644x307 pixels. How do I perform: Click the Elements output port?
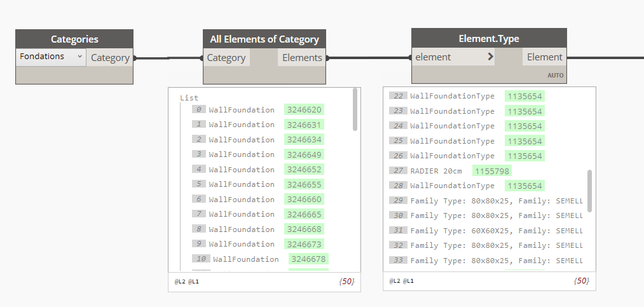(302, 58)
